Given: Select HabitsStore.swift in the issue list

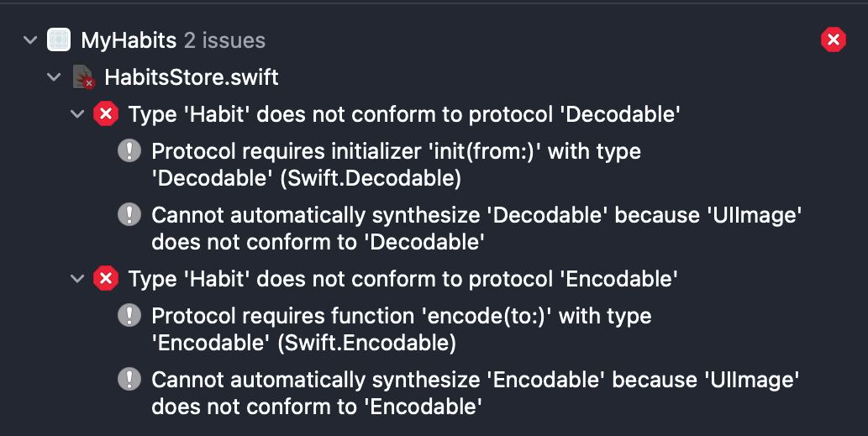Looking at the screenshot, I should [192, 77].
